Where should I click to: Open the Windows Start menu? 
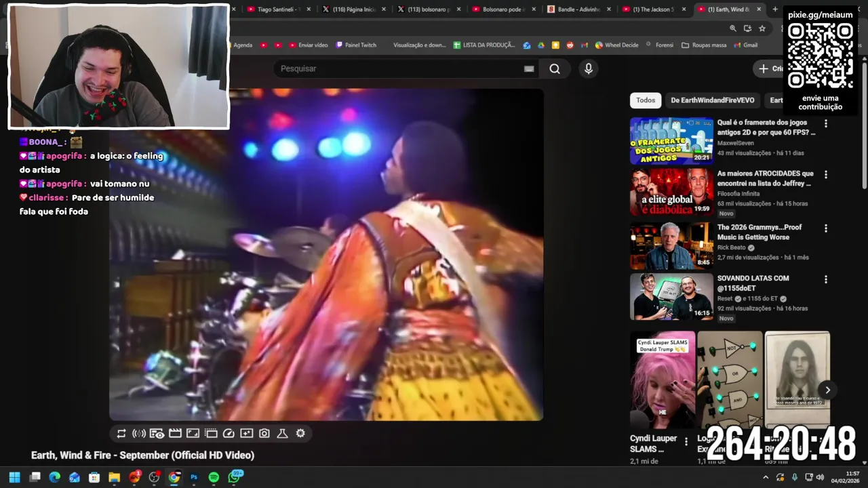click(x=14, y=477)
